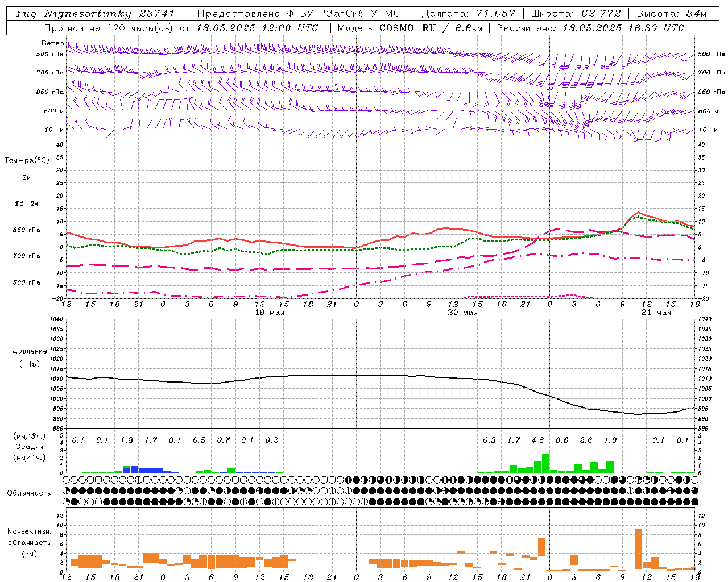Click the 0.5 precipitation total value

coord(199,440)
